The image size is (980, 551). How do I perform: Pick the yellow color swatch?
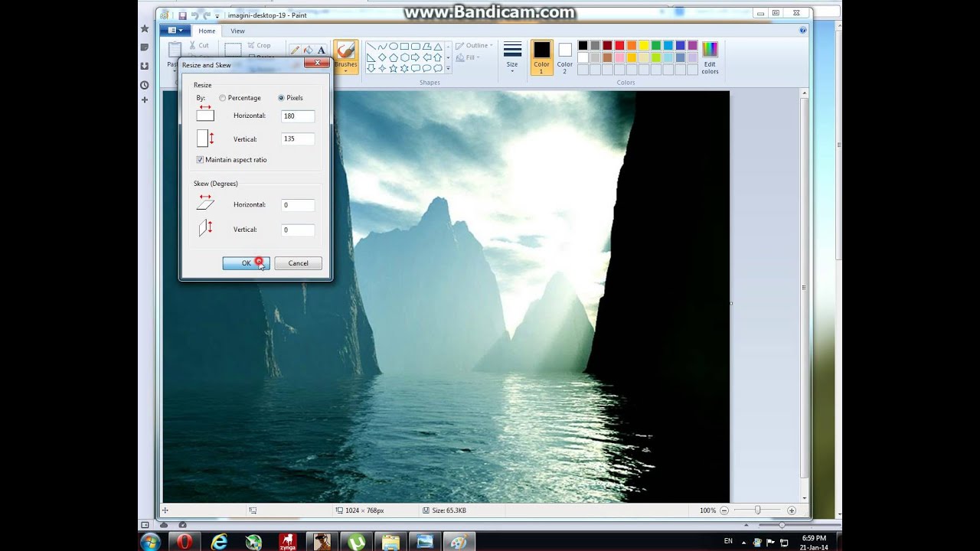pos(644,46)
